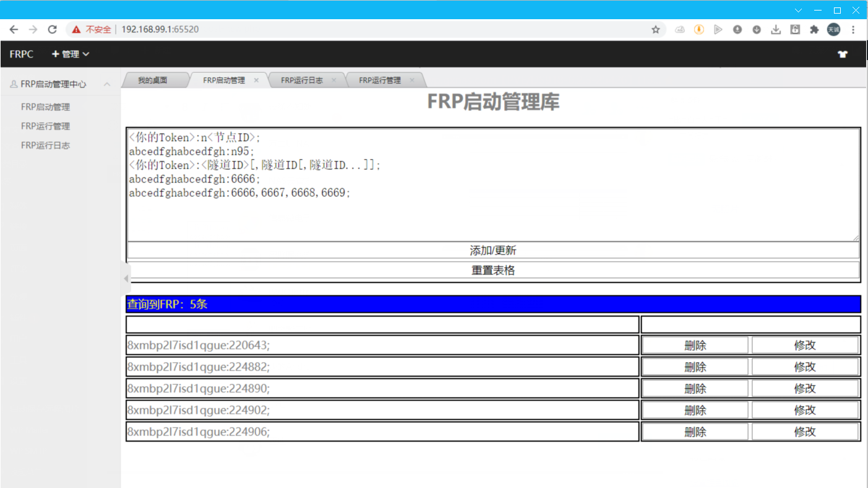The height and width of the screenshot is (488, 868).
Task: Bookmark this page with the star icon
Action: 656,30
